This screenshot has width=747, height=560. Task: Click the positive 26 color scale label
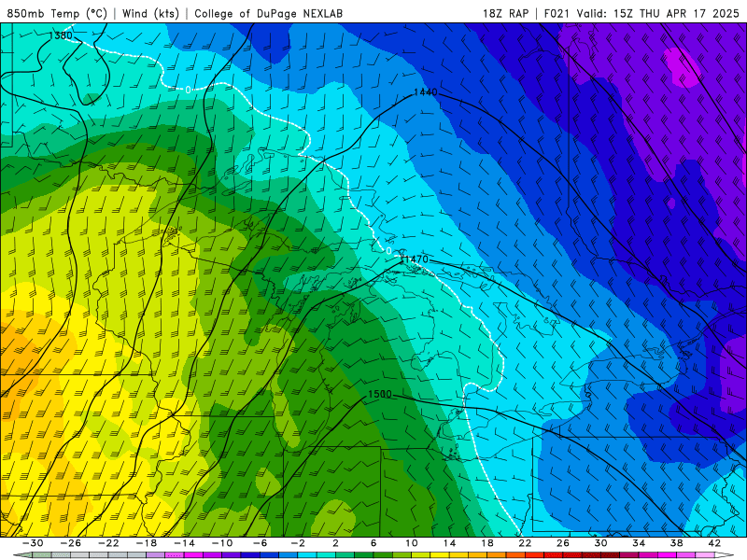[563, 543]
